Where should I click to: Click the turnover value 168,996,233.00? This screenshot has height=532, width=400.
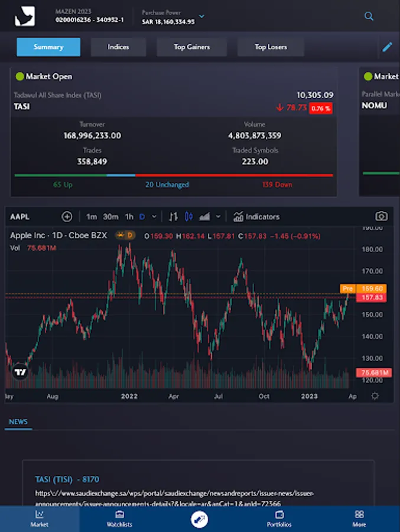pyautogui.click(x=92, y=135)
